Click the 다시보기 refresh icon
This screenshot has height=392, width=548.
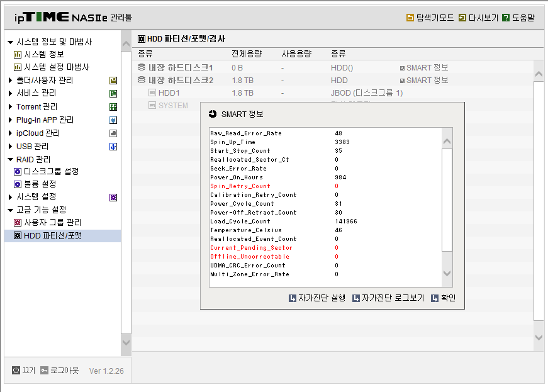coord(462,18)
